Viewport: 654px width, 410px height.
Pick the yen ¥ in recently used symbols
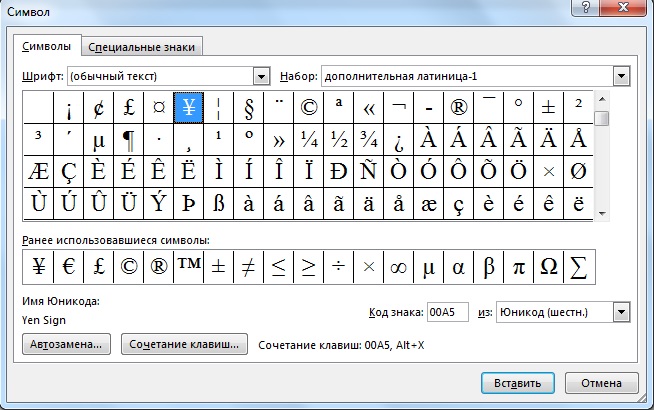coord(38,267)
